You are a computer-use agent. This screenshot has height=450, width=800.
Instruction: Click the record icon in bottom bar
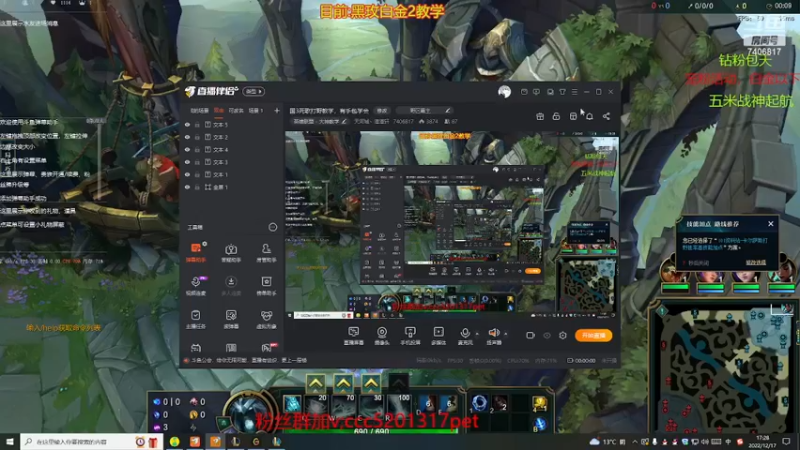530,336
